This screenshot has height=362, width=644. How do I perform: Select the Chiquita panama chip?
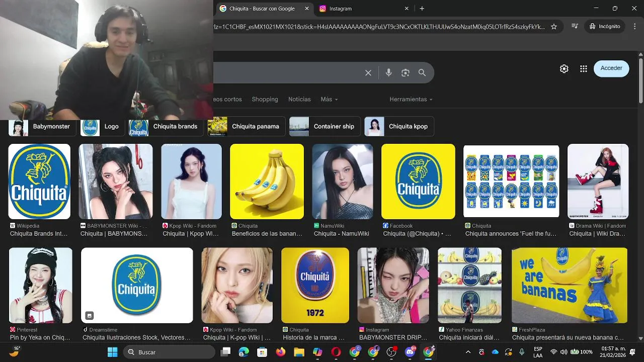[x=247, y=127]
